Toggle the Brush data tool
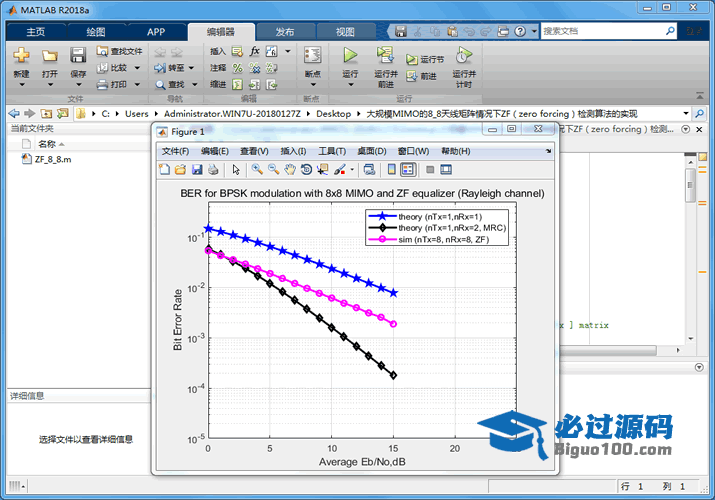 click(340, 170)
